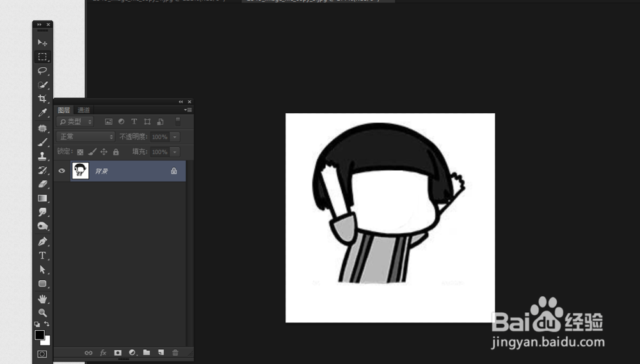This screenshot has height=364, width=640.
Task: Select the Zoom tool
Action: pyautogui.click(x=42, y=313)
